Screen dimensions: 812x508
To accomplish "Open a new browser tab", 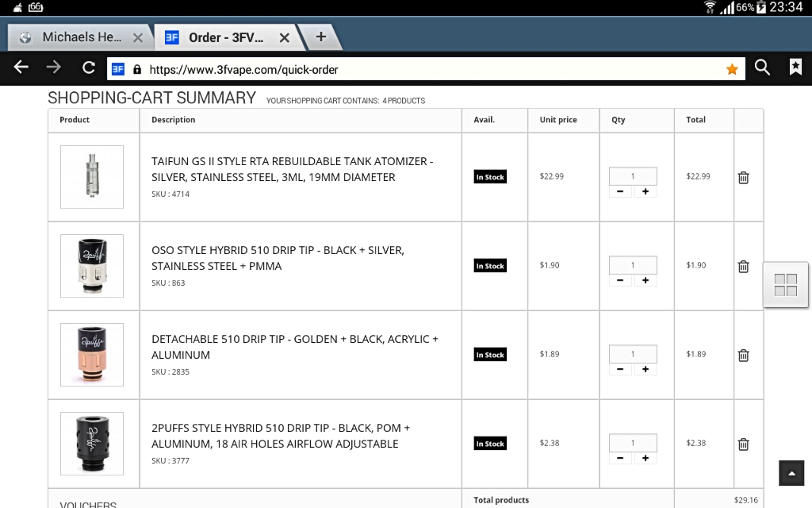I will (321, 37).
